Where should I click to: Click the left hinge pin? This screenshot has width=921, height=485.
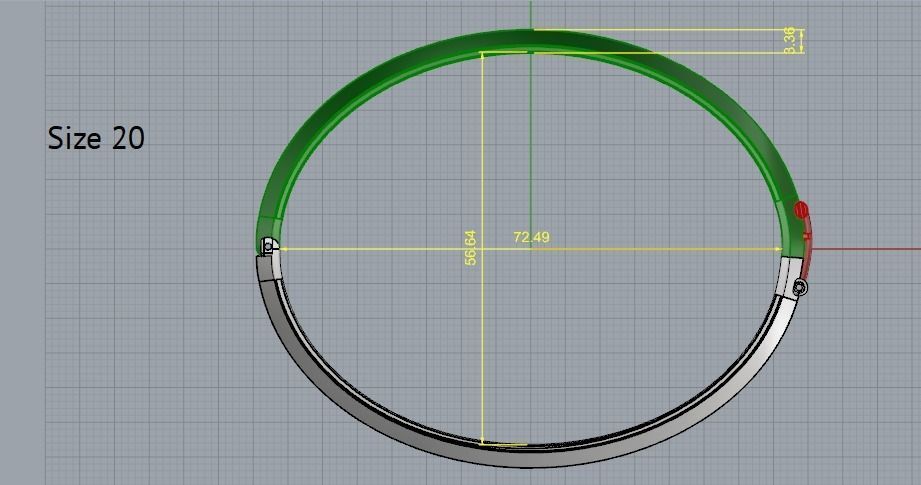(x=268, y=247)
